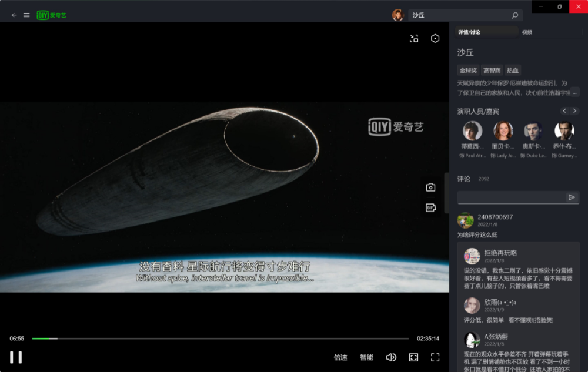Send comment with paper plane icon
588x372 pixels.
point(572,197)
